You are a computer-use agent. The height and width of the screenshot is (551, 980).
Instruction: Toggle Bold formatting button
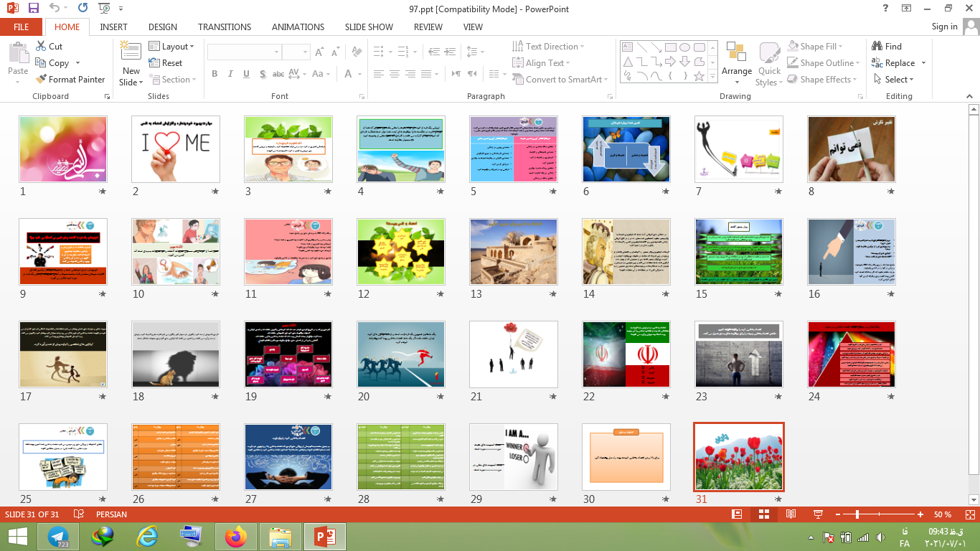pyautogui.click(x=215, y=74)
